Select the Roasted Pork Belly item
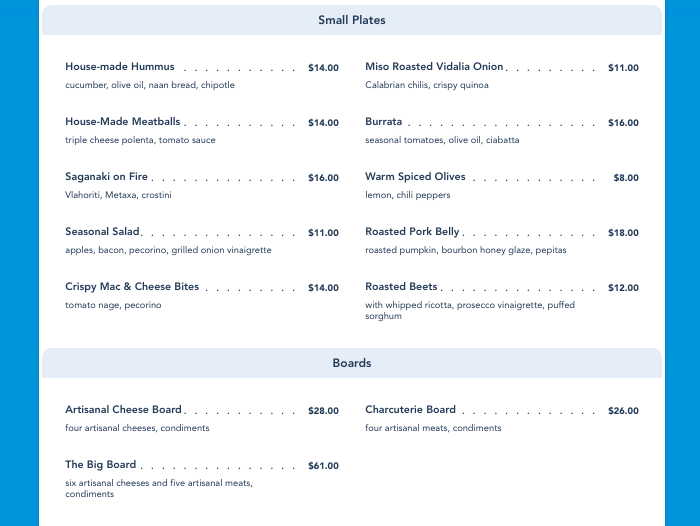This screenshot has height=526, width=700. (412, 232)
